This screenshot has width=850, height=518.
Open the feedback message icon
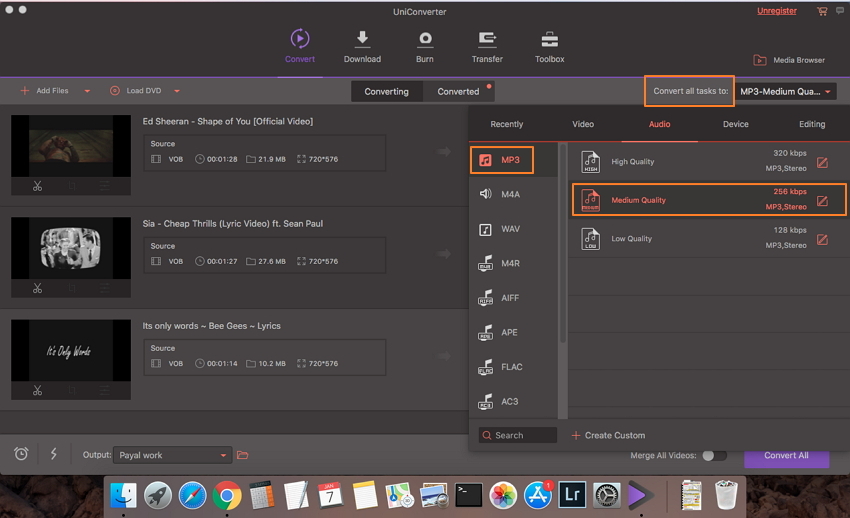click(840, 11)
